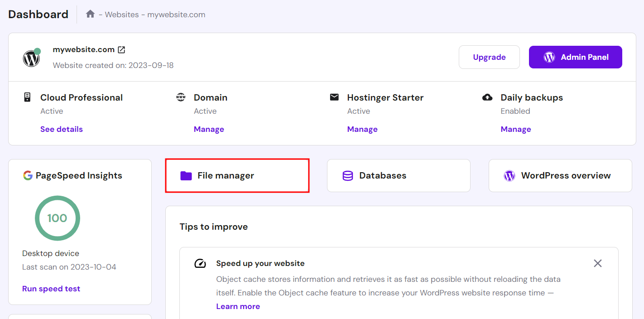The height and width of the screenshot is (319, 644).
Task: Click the globe icon beside Domain
Action: pos(180,97)
